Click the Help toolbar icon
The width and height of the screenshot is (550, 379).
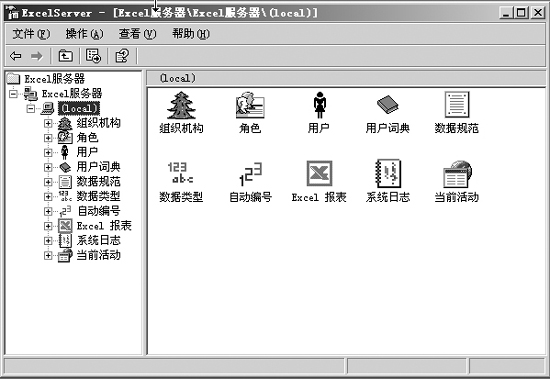[122, 55]
